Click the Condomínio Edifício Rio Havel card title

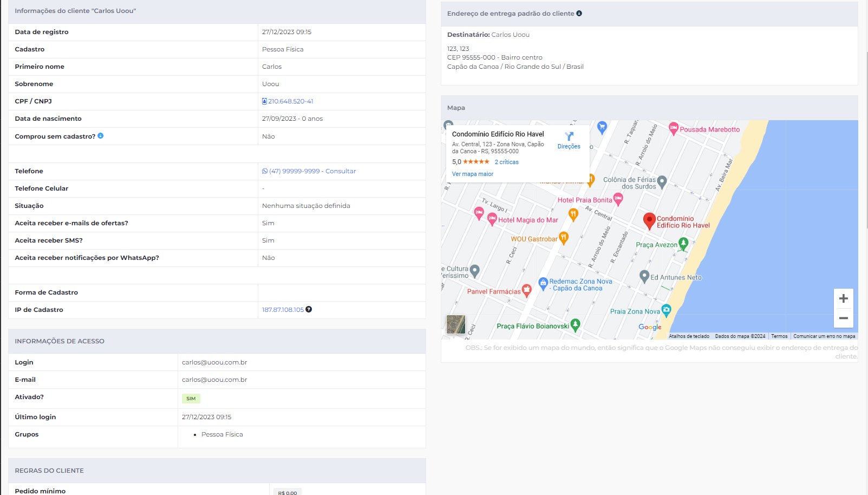tap(498, 134)
